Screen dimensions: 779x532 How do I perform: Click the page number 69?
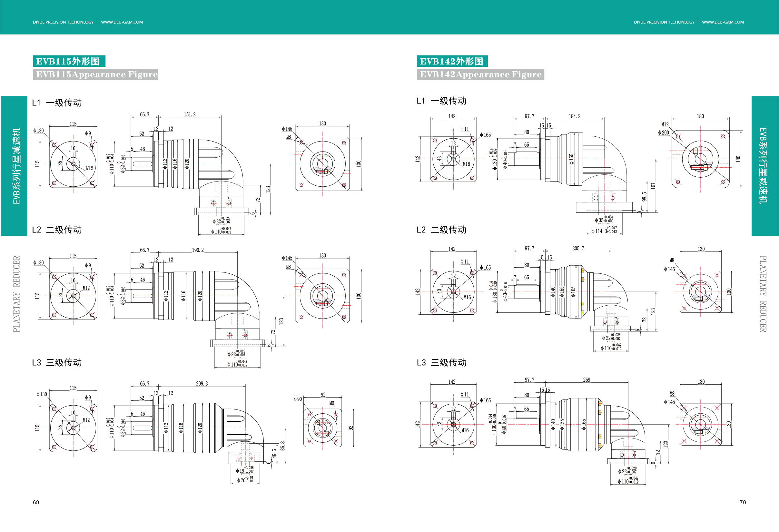36,502
